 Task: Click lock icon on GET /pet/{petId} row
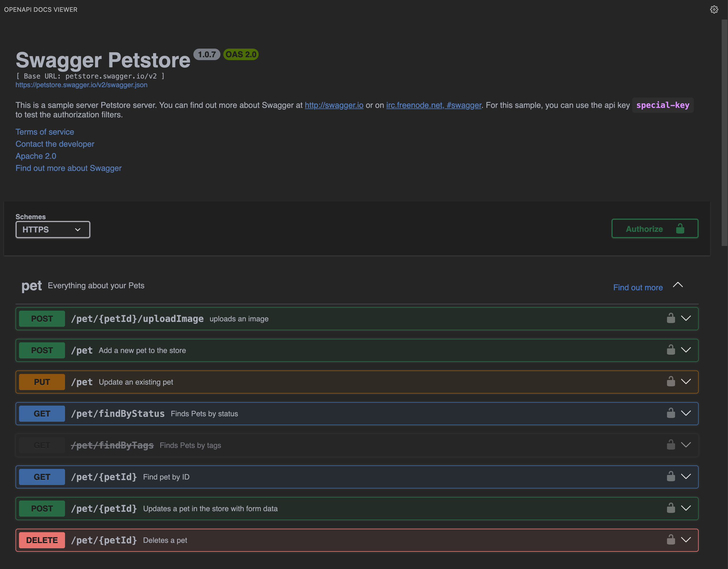pos(671,477)
